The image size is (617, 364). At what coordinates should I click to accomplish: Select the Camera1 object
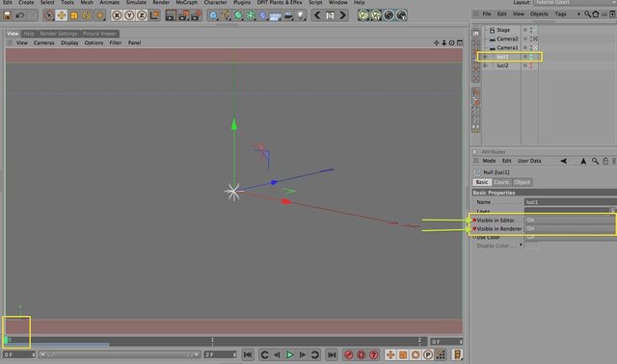507,47
